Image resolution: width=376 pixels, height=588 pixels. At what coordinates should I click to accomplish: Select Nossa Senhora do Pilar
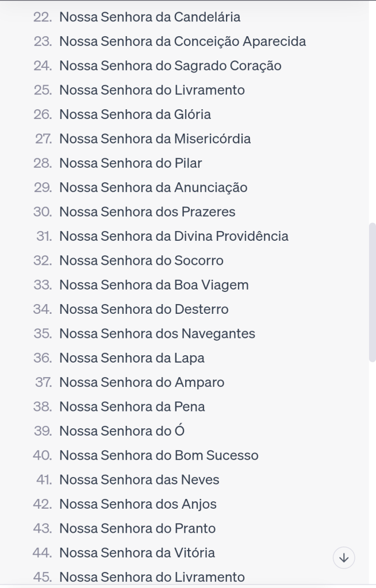coord(131,163)
